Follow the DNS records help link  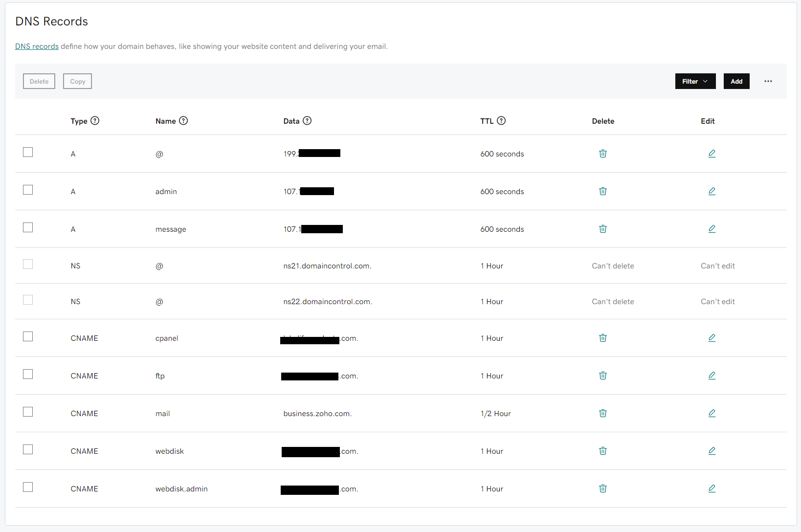point(37,46)
